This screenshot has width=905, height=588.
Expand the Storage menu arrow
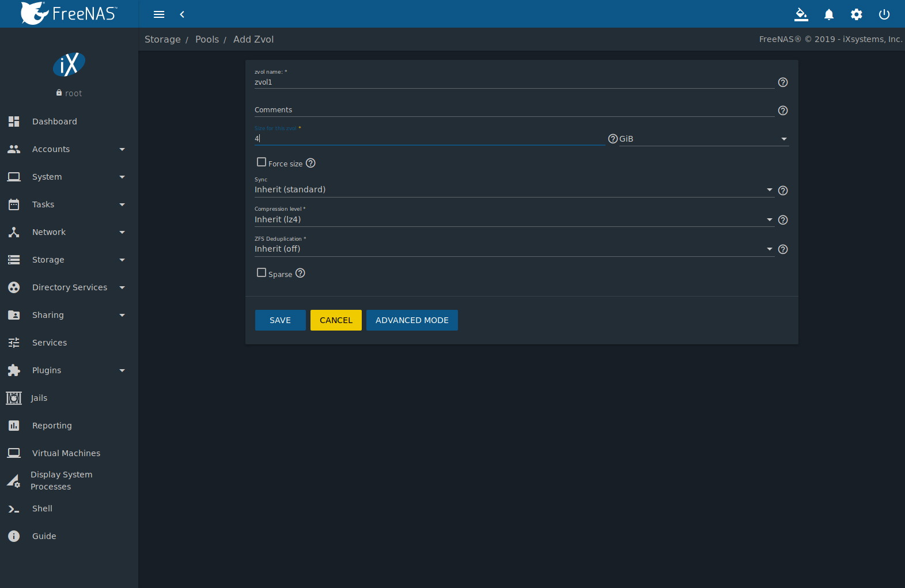(122, 260)
